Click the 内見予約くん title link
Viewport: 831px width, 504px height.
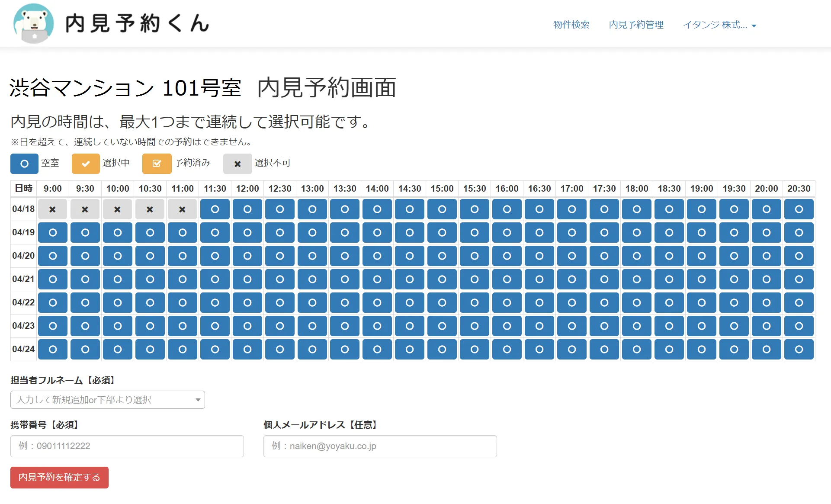(137, 23)
